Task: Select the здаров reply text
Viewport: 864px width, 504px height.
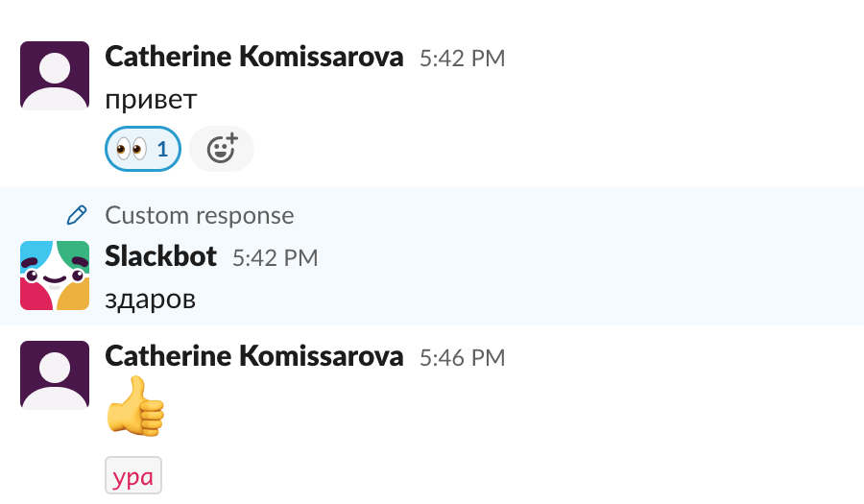Action: coord(150,299)
